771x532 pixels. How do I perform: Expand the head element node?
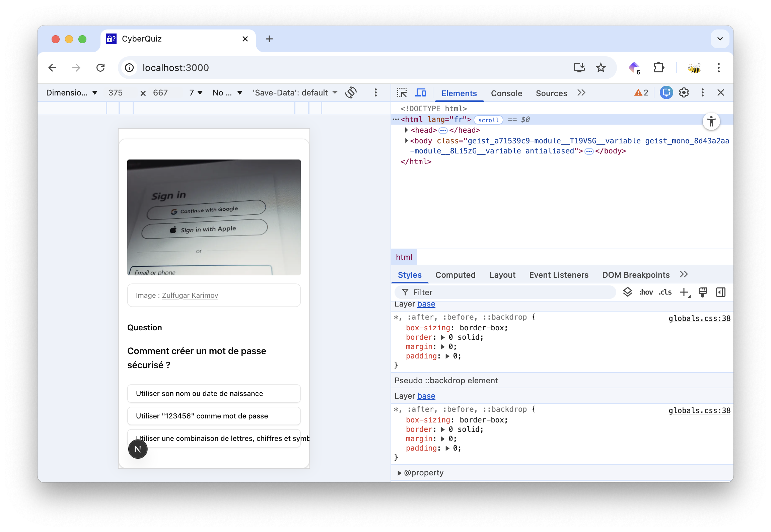(x=406, y=130)
